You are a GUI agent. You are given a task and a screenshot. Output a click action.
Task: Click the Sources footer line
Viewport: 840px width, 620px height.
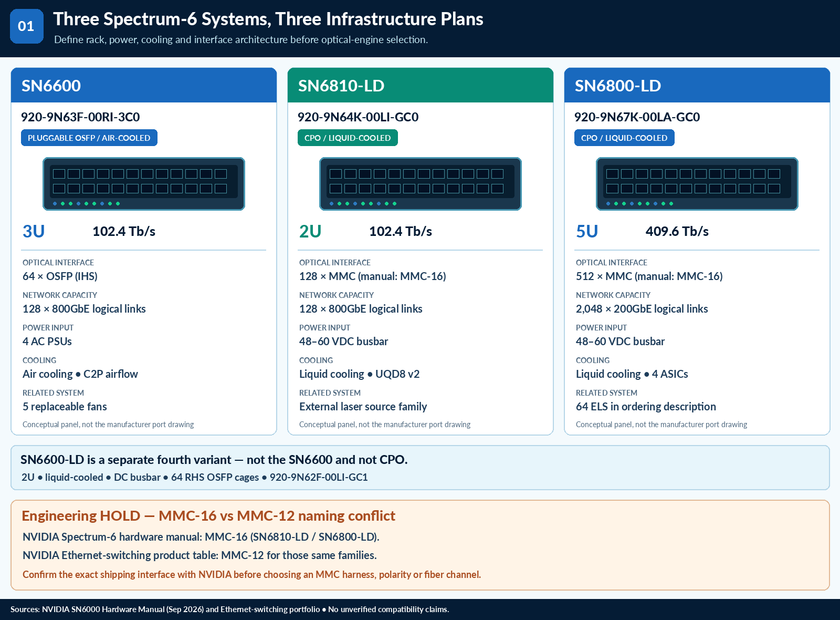click(229, 609)
